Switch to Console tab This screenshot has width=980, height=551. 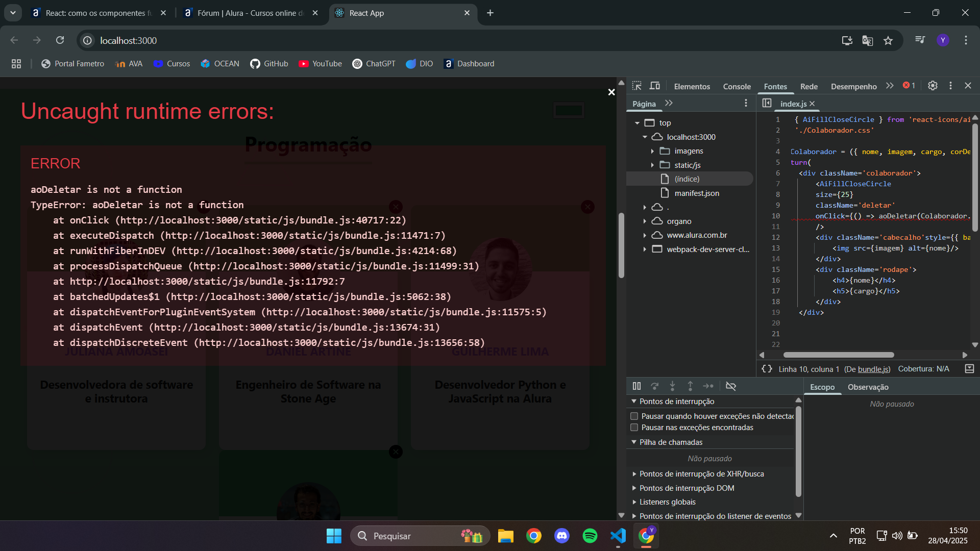click(x=737, y=86)
